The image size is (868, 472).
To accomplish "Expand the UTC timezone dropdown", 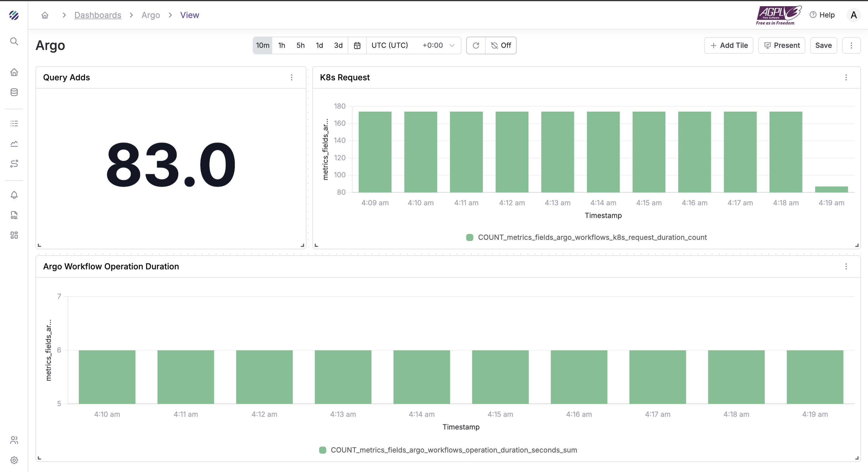I will point(413,45).
